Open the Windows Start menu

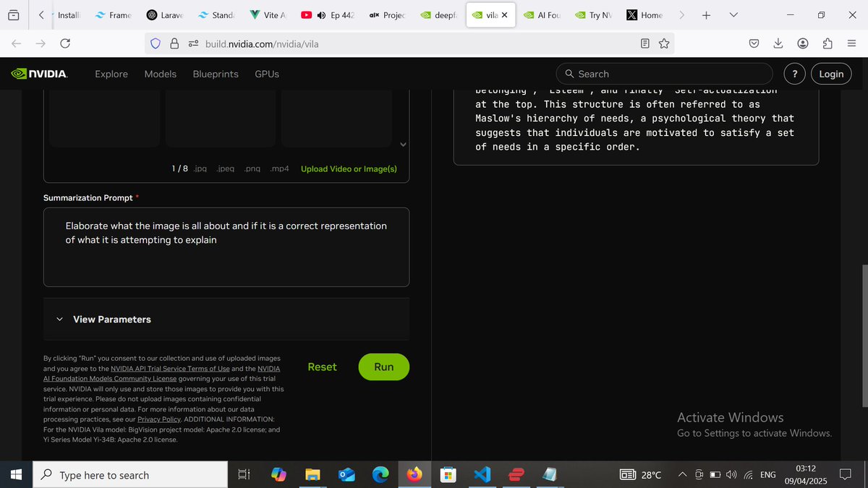(x=17, y=475)
